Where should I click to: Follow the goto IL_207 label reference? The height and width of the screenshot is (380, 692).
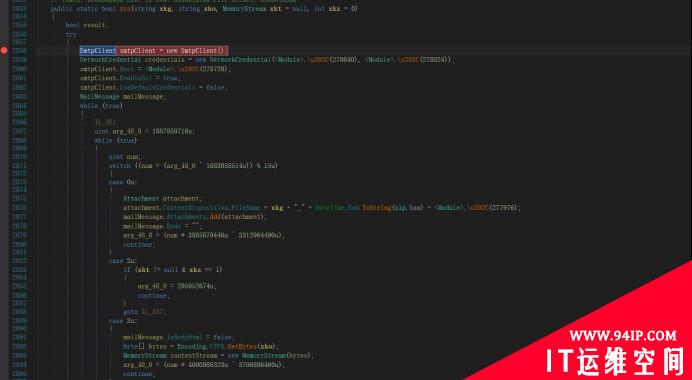[x=153, y=312]
